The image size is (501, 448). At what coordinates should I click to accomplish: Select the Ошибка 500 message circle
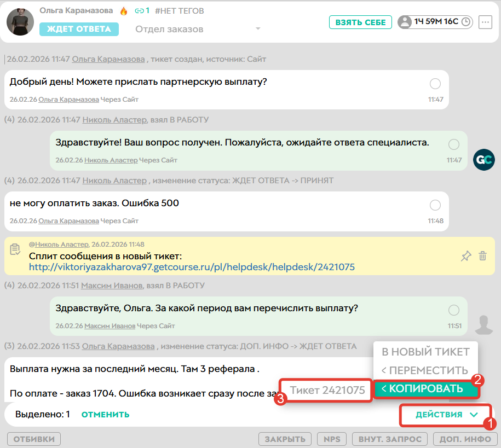pos(435,205)
